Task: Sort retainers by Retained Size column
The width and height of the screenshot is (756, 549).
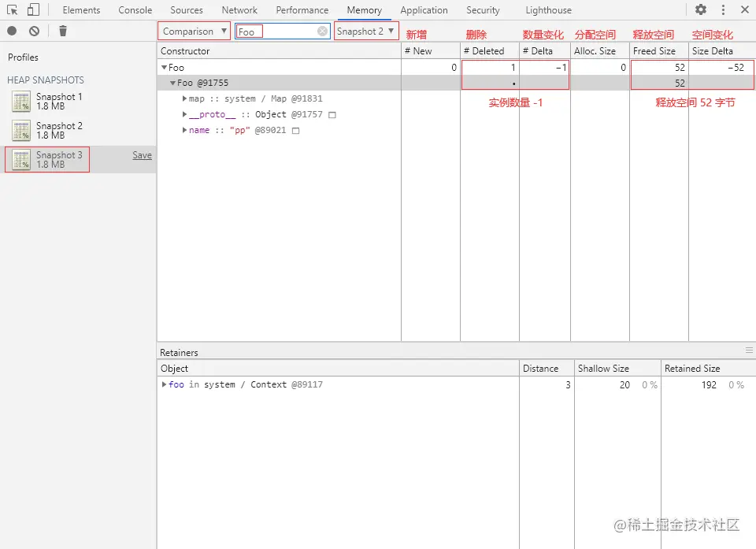Action: 708,368
